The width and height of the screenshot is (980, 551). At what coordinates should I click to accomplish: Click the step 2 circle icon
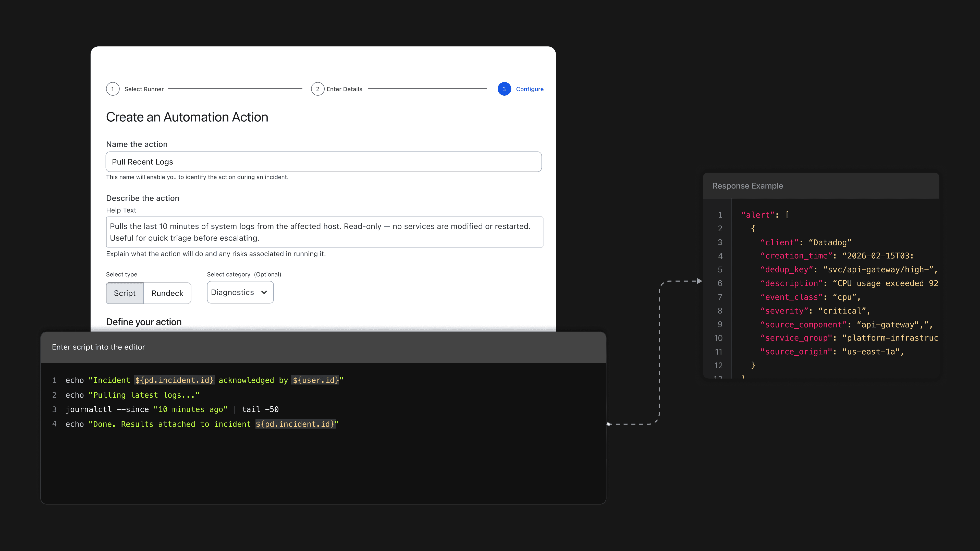318,89
